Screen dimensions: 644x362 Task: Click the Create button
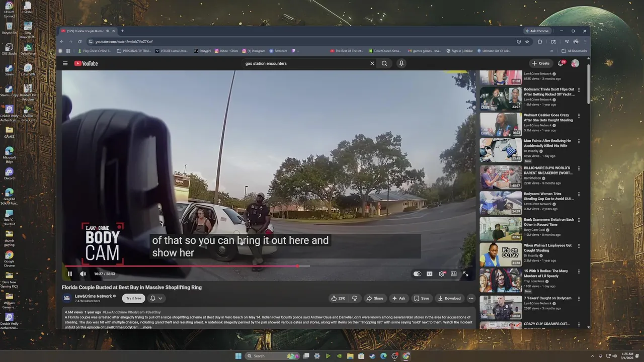point(541,63)
